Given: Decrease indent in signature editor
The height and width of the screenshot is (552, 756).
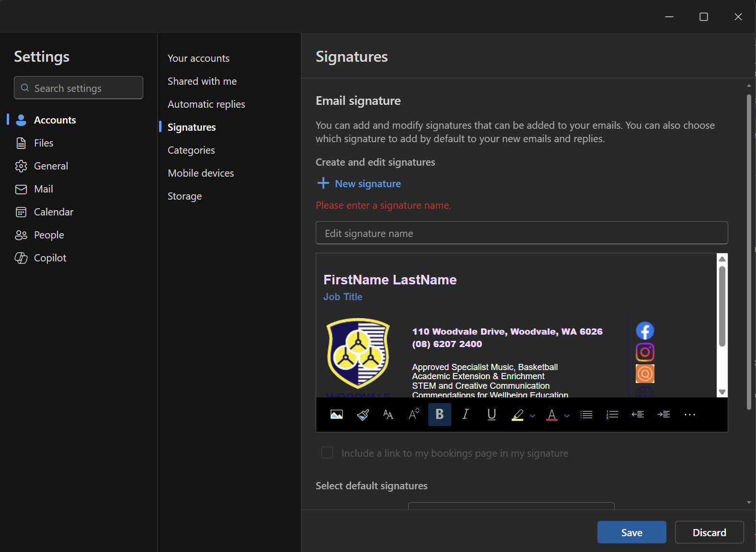Looking at the screenshot, I should (638, 415).
